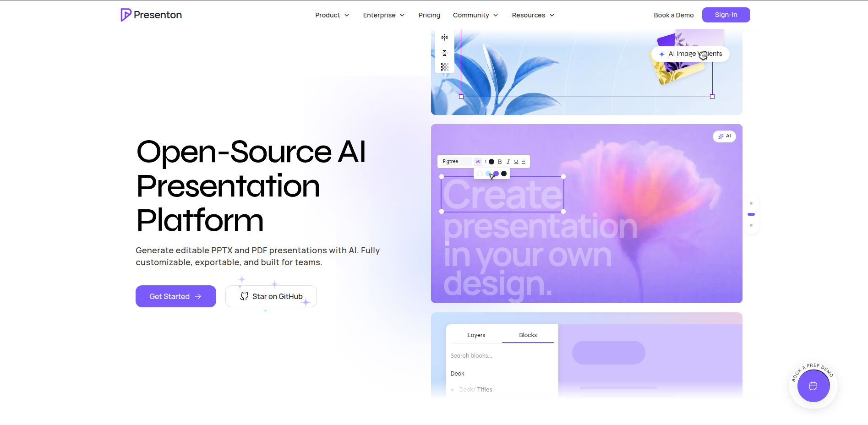868x425 pixels.
Task: Expand the Enterprise menu
Action: pos(384,15)
